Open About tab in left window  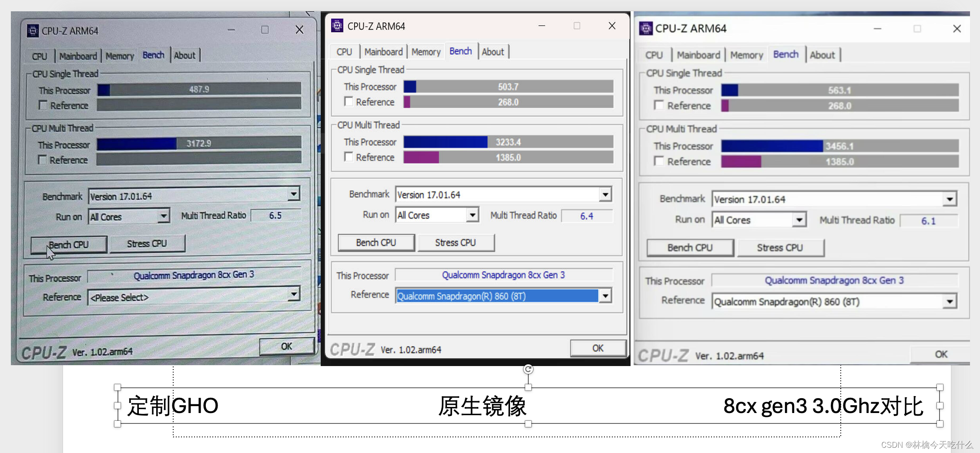coord(185,55)
